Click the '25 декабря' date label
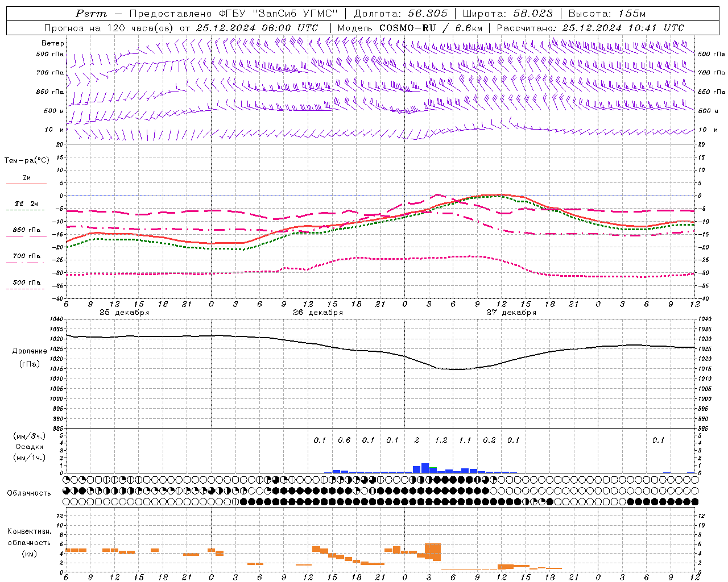This screenshot has width=728, height=582. pyautogui.click(x=125, y=313)
